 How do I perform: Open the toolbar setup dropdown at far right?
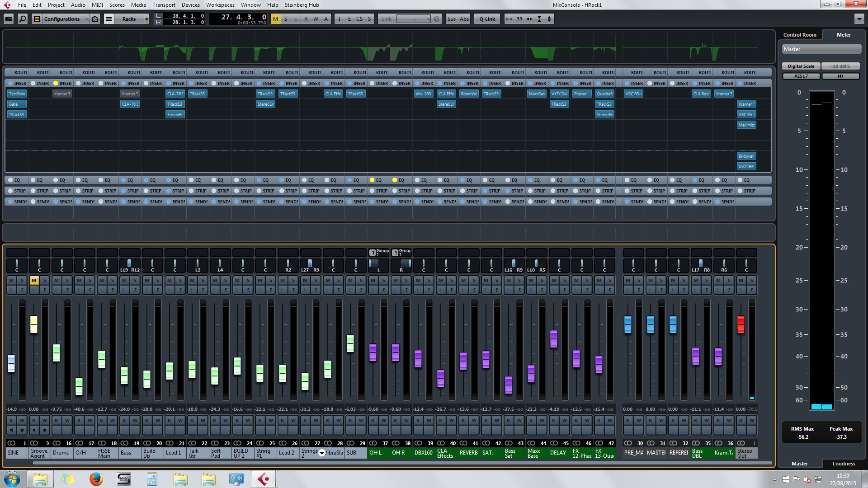(859, 19)
